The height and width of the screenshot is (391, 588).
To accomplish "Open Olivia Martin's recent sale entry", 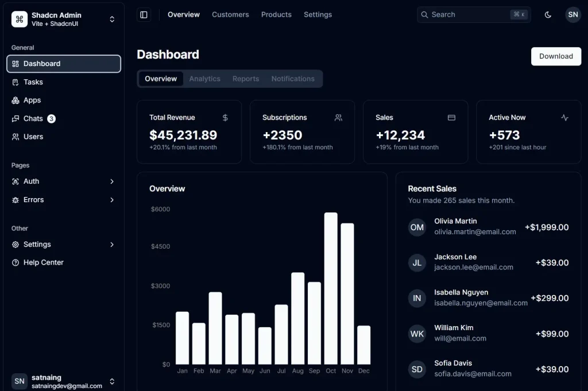I will [x=488, y=227].
